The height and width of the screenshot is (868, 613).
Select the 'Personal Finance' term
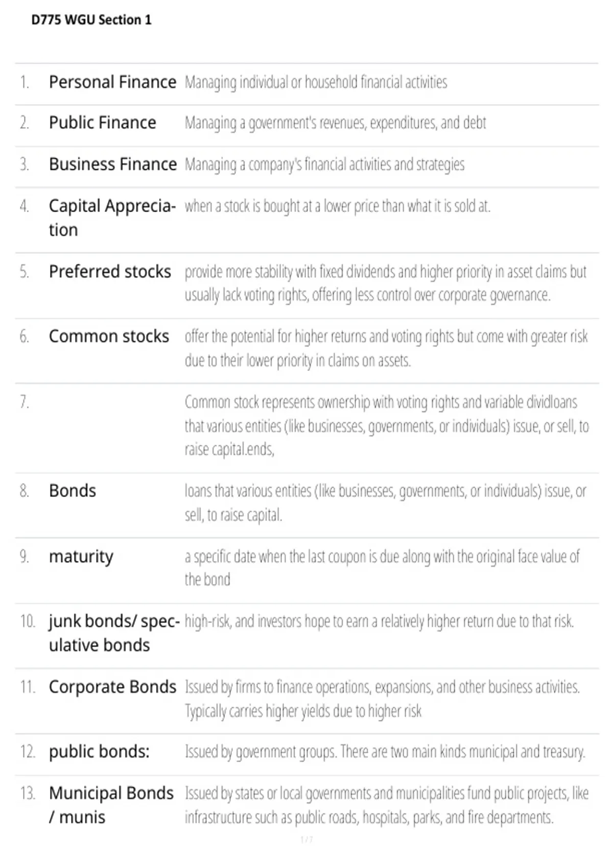[x=112, y=82]
